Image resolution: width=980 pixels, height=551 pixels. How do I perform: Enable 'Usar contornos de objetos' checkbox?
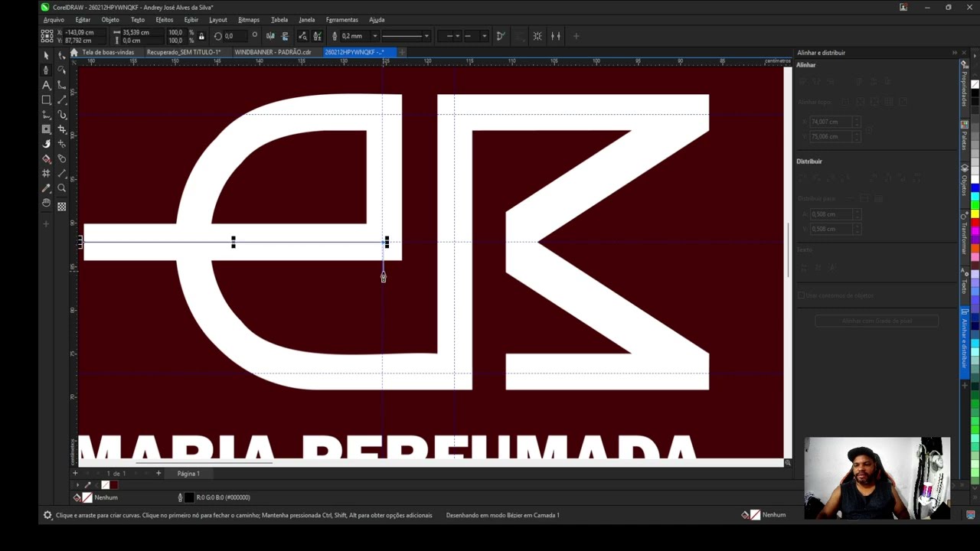coord(802,295)
